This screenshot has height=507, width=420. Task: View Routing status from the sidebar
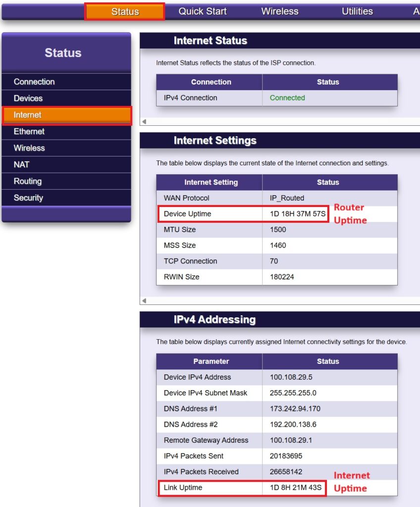pyautogui.click(x=28, y=181)
